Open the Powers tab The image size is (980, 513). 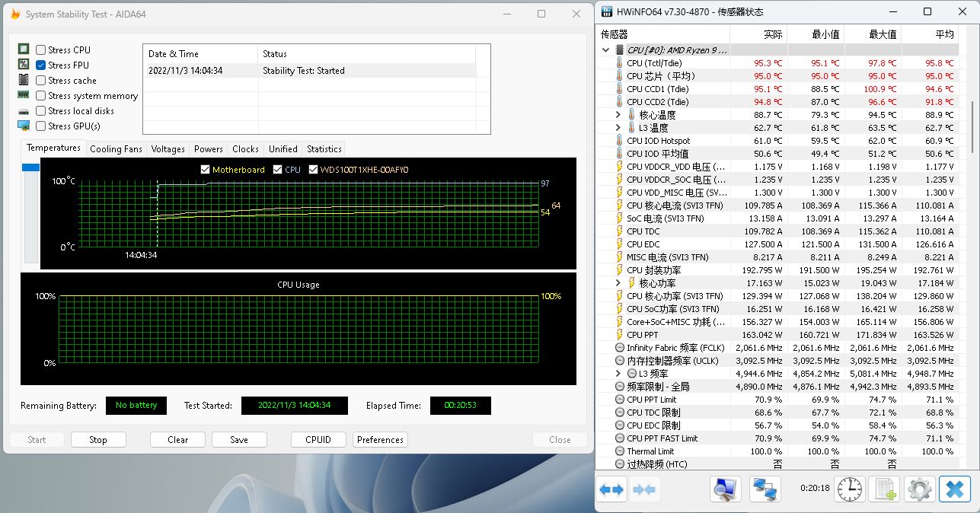point(209,149)
